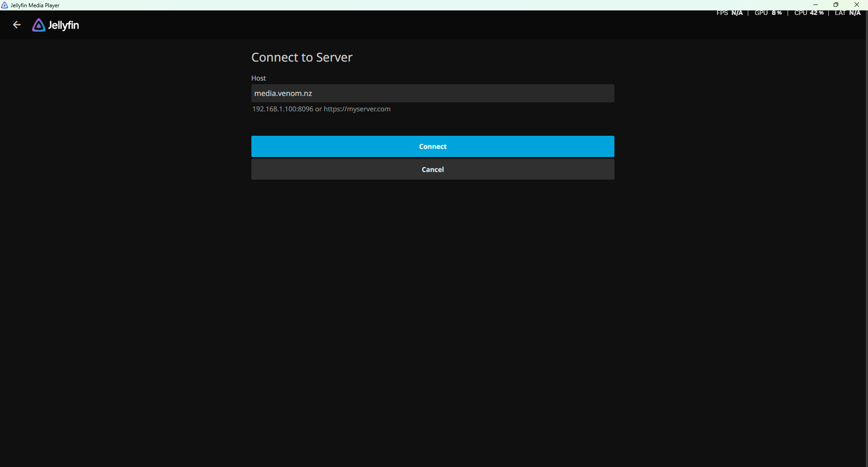Click the Jellyfin Media Player window title
Image resolution: width=868 pixels, height=467 pixels.
[35, 5]
